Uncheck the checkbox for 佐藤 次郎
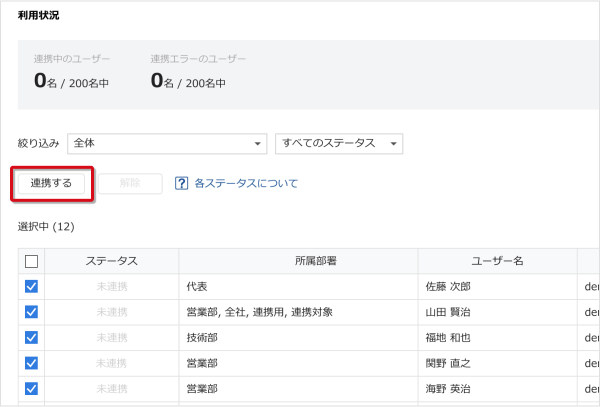 coord(31,287)
